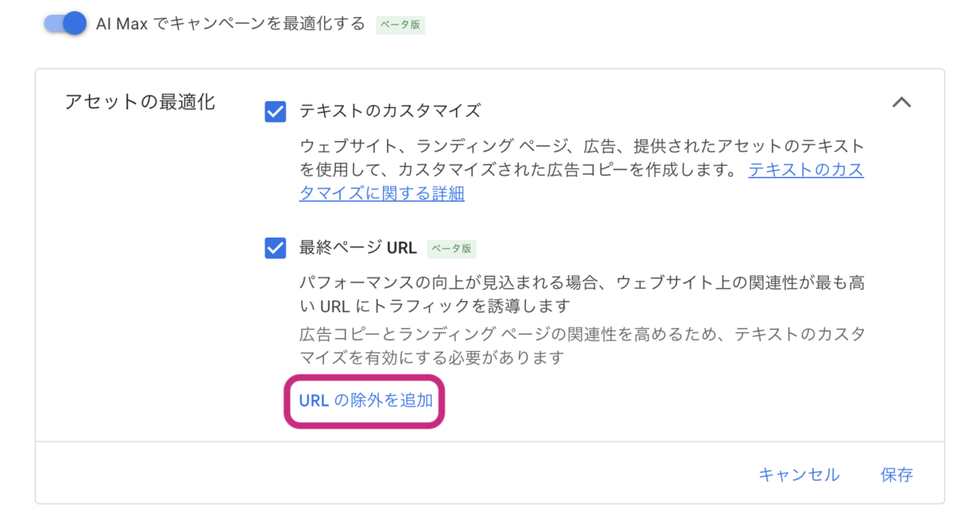
Task: Toggle the AI Max campaign optimization switch
Action: coord(65,23)
